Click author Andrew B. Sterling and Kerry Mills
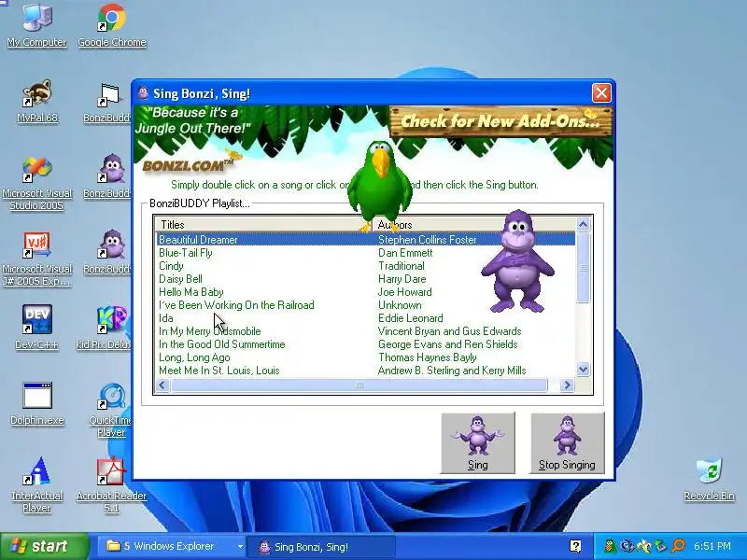The height and width of the screenshot is (560, 747). tap(452, 371)
